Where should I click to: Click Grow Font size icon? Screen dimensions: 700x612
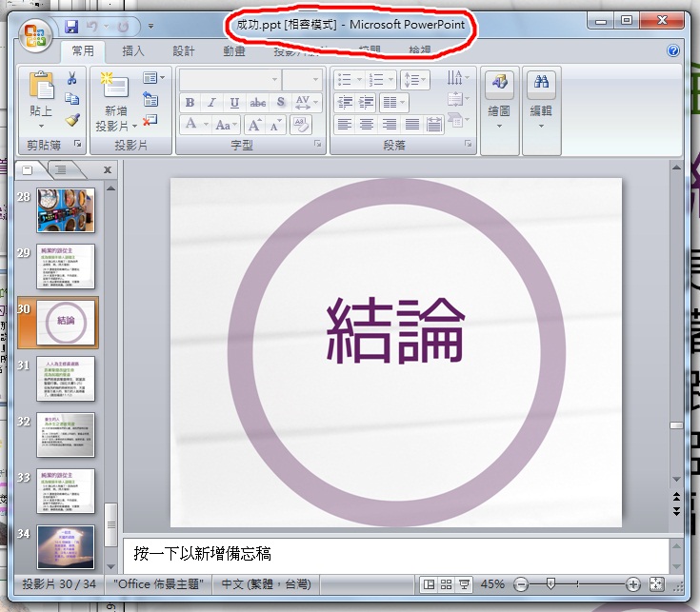pyautogui.click(x=255, y=125)
